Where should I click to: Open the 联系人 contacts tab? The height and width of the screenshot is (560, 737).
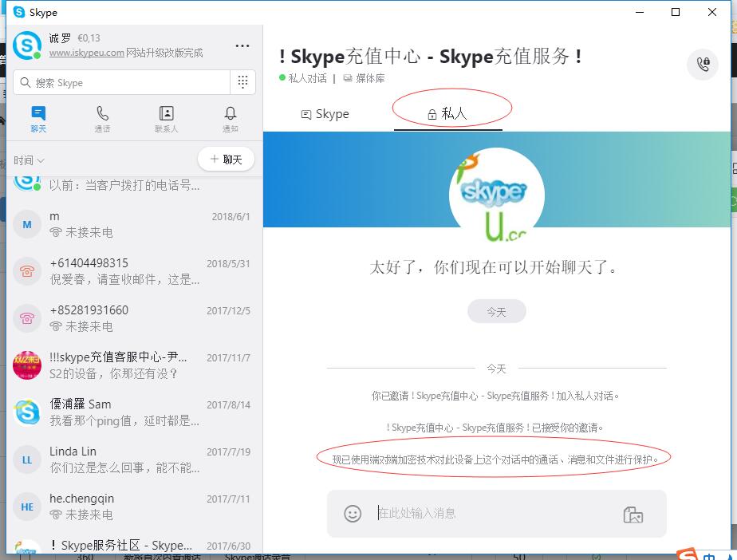pyautogui.click(x=167, y=120)
